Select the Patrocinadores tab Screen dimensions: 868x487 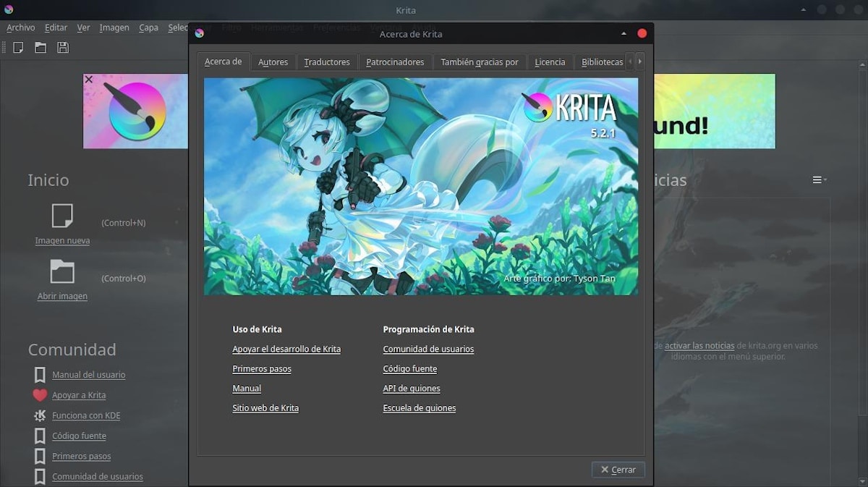[x=395, y=62]
